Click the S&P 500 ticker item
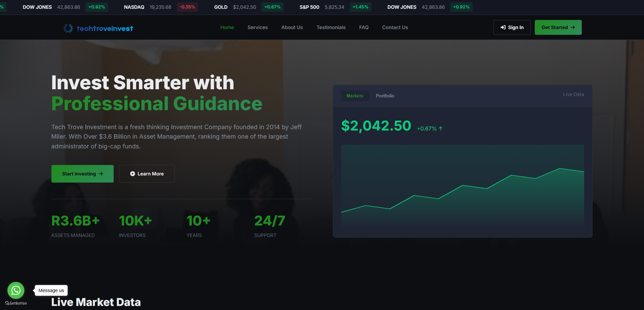 point(335,7)
